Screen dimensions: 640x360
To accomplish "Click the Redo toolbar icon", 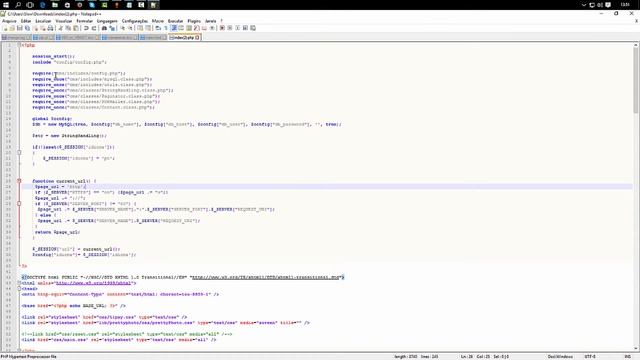I will coord(94,28).
